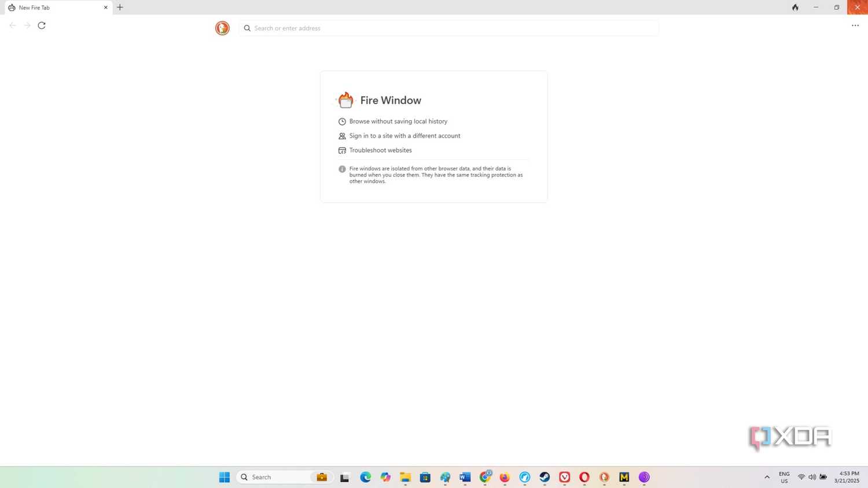Click 'Troubleshoot websites' text
Image resolution: width=868 pixels, height=488 pixels.
[380, 150]
